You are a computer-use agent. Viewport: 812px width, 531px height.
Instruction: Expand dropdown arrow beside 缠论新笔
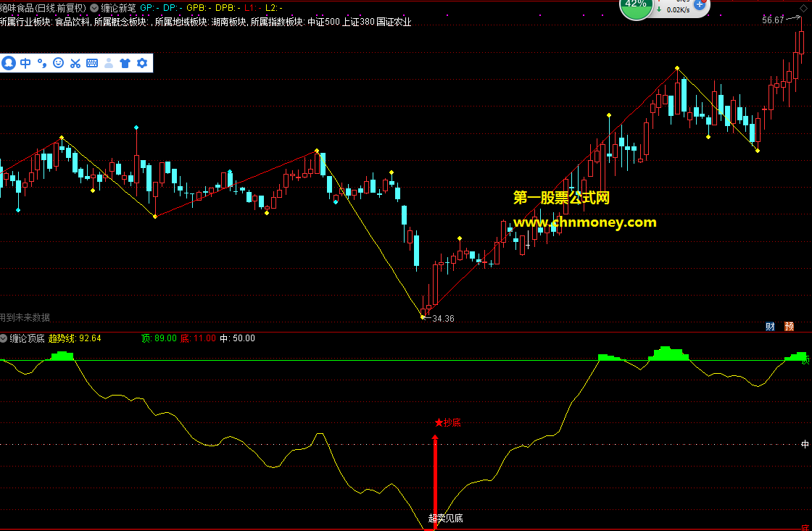pos(94,8)
